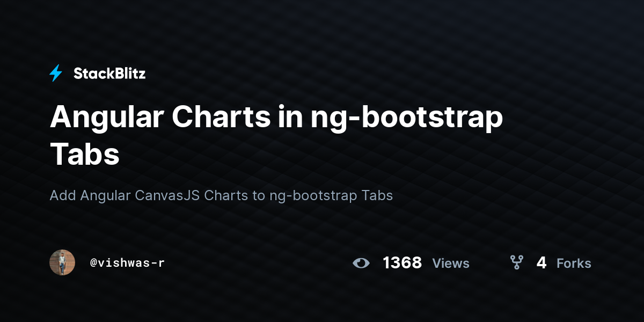Click "Tabs" on the title's second line
Image resolution: width=644 pixels, height=322 pixels.
(84, 153)
